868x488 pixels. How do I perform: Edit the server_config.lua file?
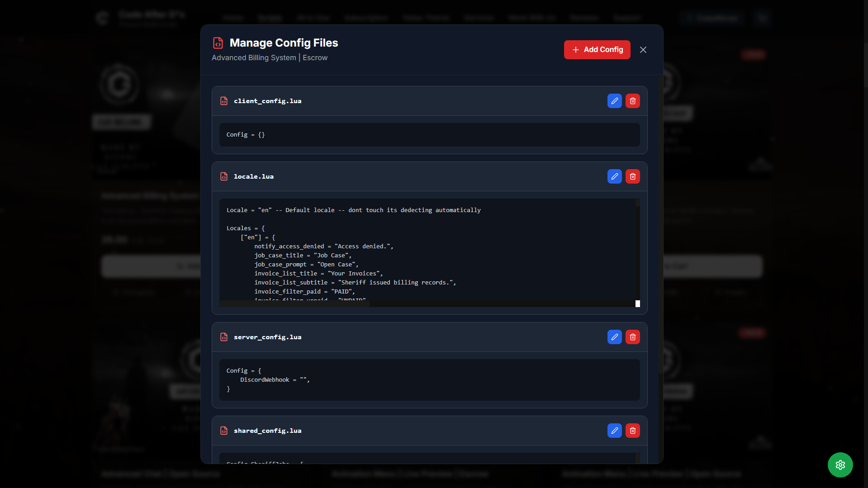(614, 337)
